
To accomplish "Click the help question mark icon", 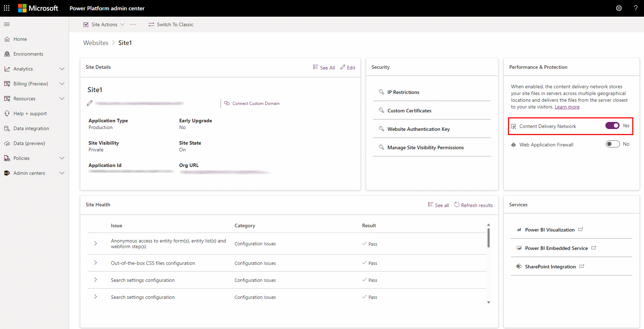I will (x=636, y=8).
